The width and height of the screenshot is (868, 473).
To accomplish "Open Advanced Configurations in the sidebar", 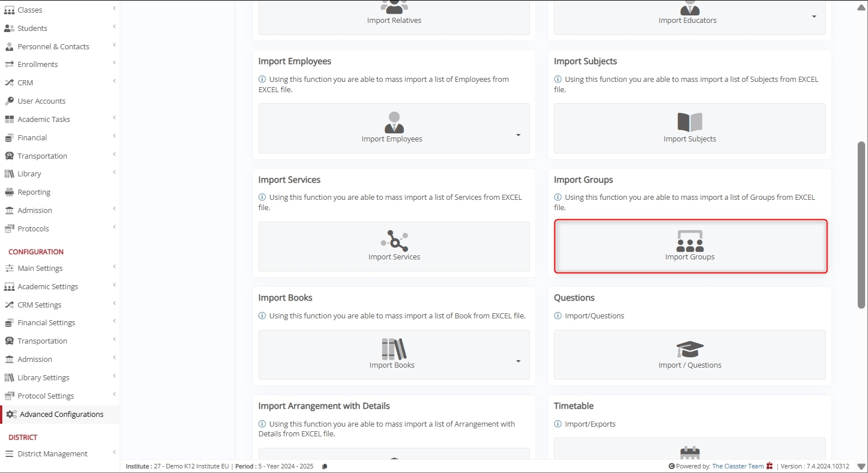I will (61, 414).
